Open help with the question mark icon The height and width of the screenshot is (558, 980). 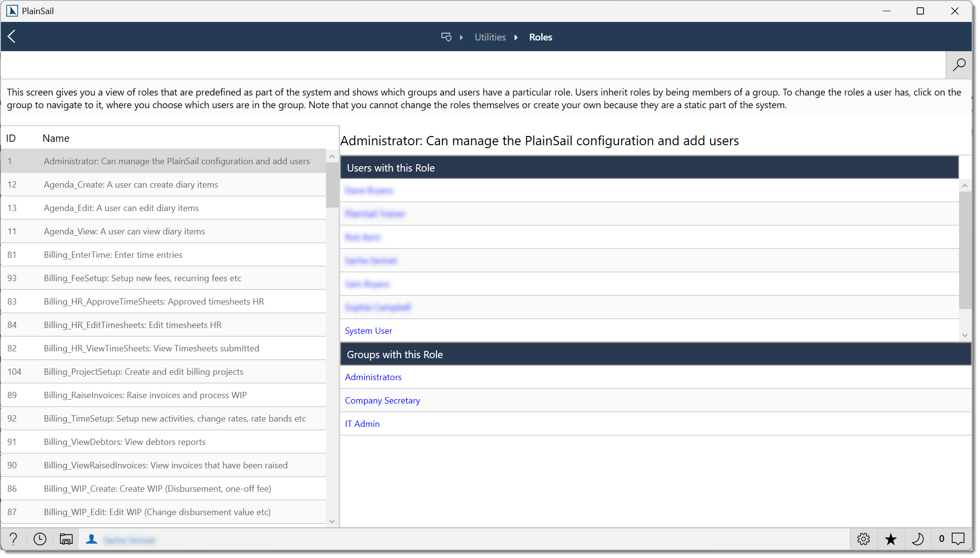(x=13, y=539)
